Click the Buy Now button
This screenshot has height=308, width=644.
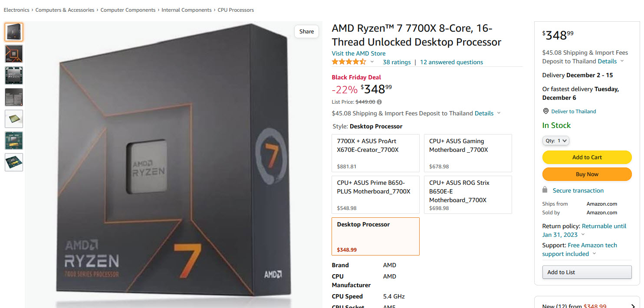(587, 174)
